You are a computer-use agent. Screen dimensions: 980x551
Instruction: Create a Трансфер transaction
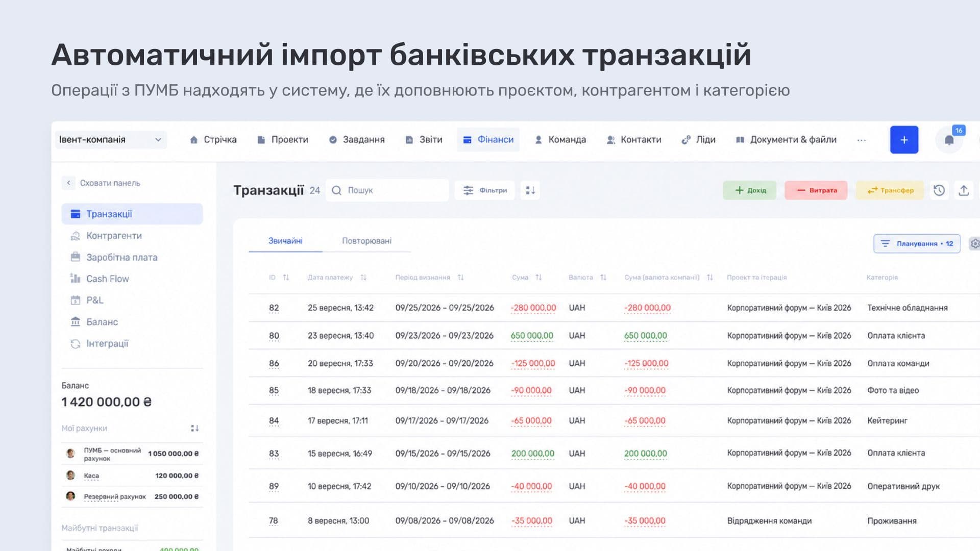(x=890, y=190)
